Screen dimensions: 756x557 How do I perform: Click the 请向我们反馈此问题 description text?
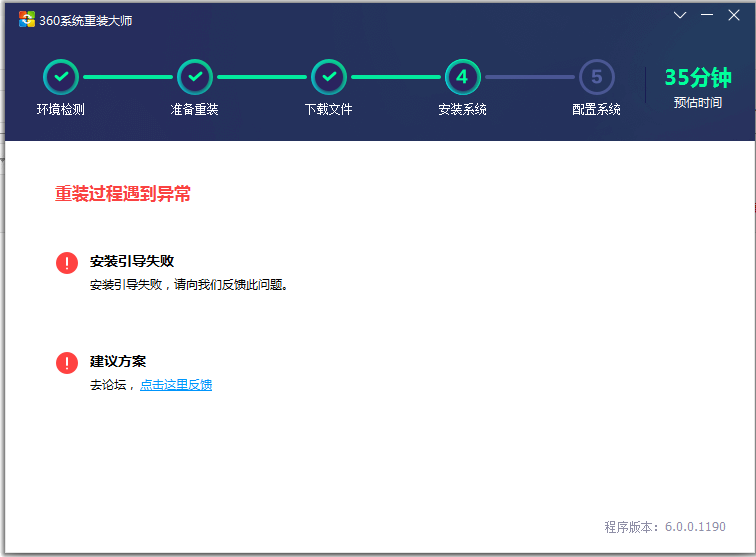point(231,285)
